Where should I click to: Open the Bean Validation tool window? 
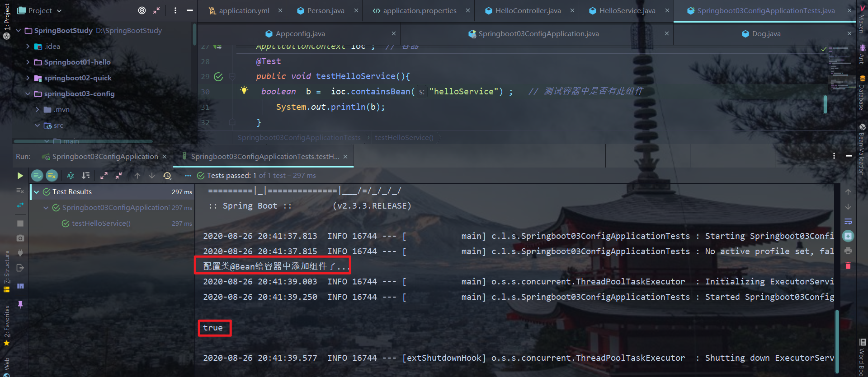tap(862, 149)
